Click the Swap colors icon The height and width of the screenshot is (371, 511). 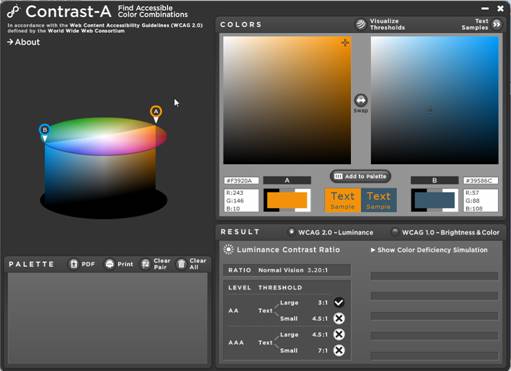coord(361,100)
